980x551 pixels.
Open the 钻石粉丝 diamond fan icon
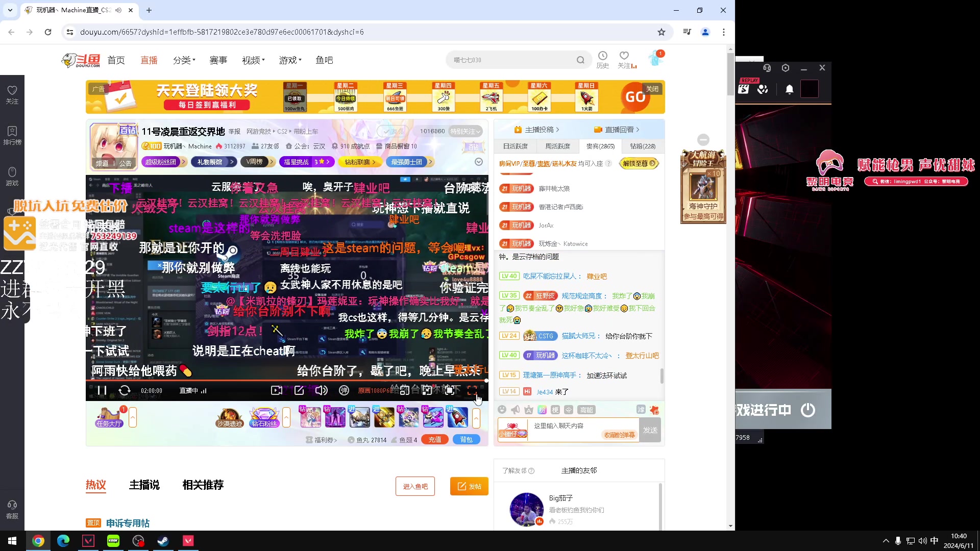pos(264,417)
